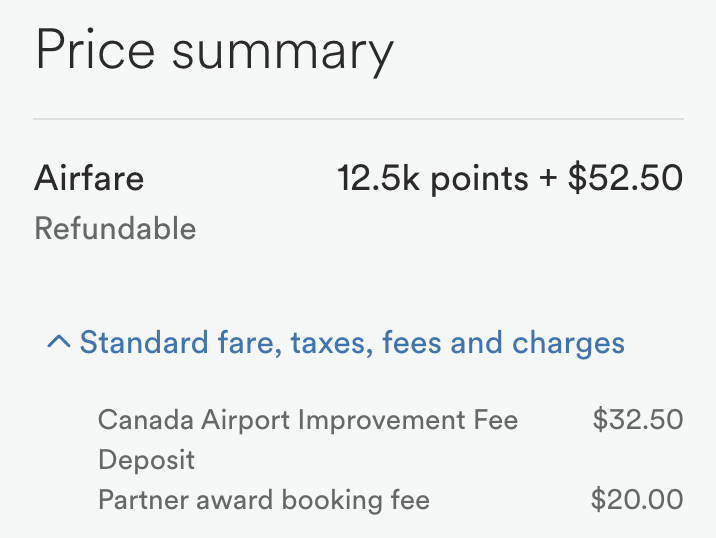Select the Partner award booking fee label
The image size is (716, 538).
coord(264,500)
